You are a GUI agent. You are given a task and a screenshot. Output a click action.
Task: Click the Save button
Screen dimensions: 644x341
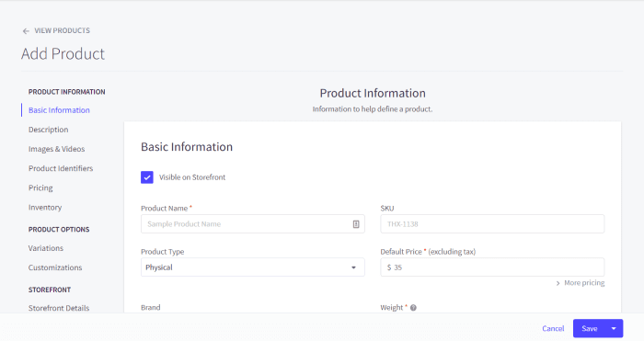click(590, 328)
